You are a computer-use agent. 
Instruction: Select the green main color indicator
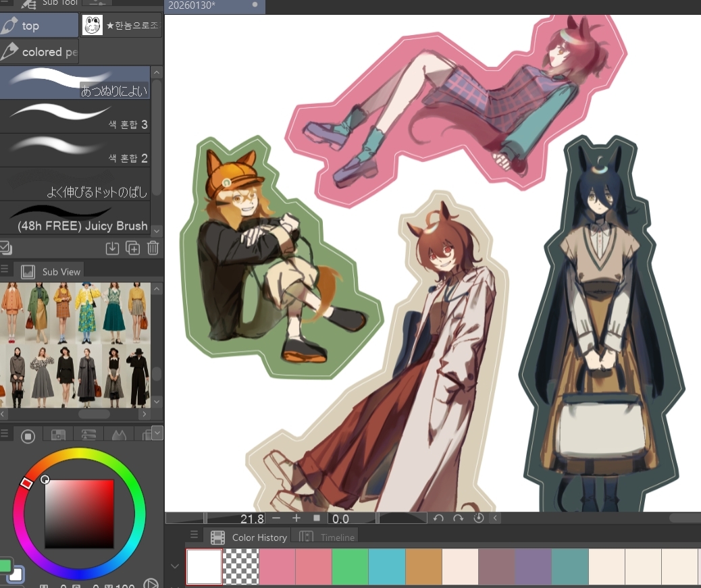click(x=5, y=566)
